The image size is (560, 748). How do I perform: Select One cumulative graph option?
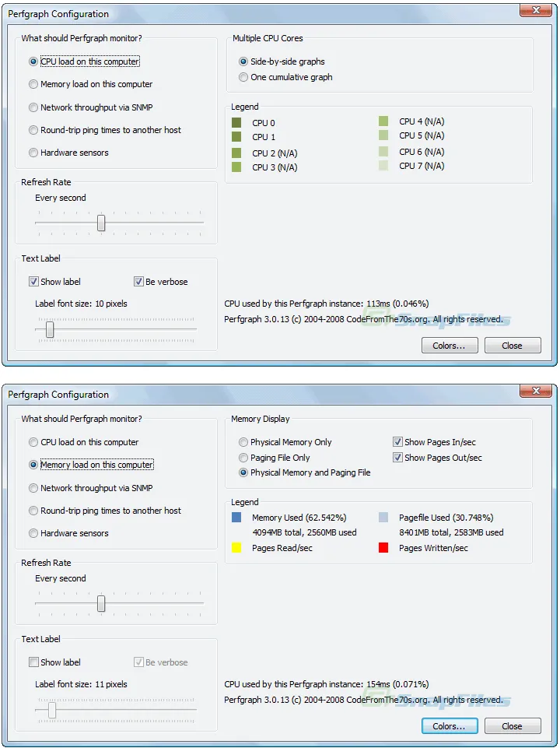(x=243, y=77)
